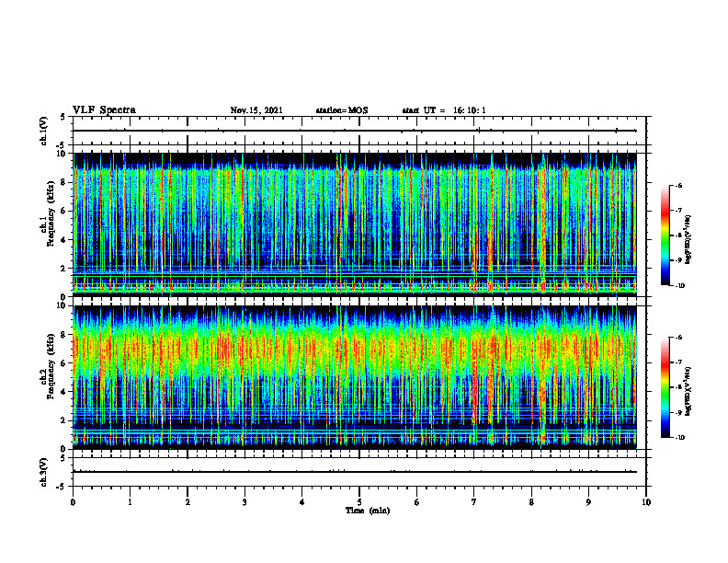728x563 pixels.
Task: Click the "2" tick on ch.2 frequency axis
Action: 64,420
